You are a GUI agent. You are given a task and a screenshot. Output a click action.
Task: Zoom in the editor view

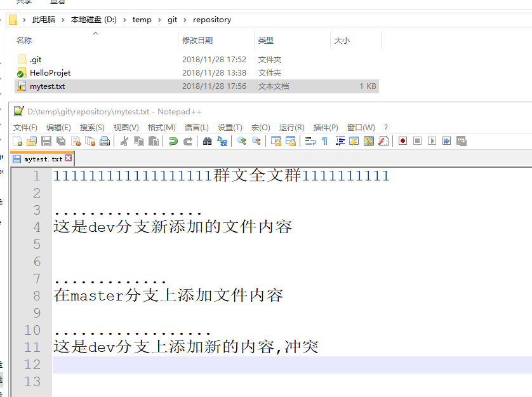pyautogui.click(x=242, y=141)
